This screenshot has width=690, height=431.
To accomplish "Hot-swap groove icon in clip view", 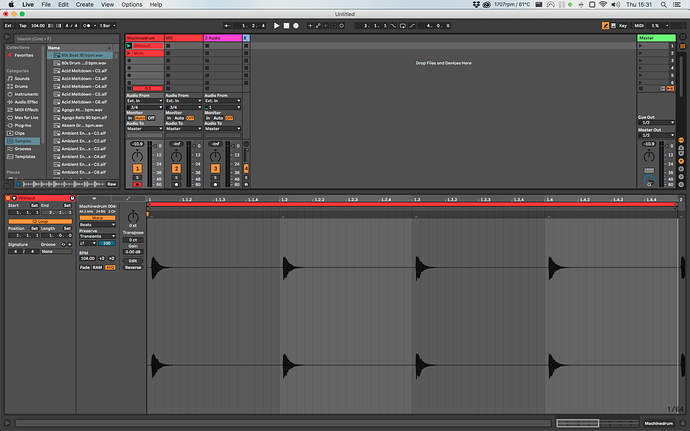I will tap(63, 244).
